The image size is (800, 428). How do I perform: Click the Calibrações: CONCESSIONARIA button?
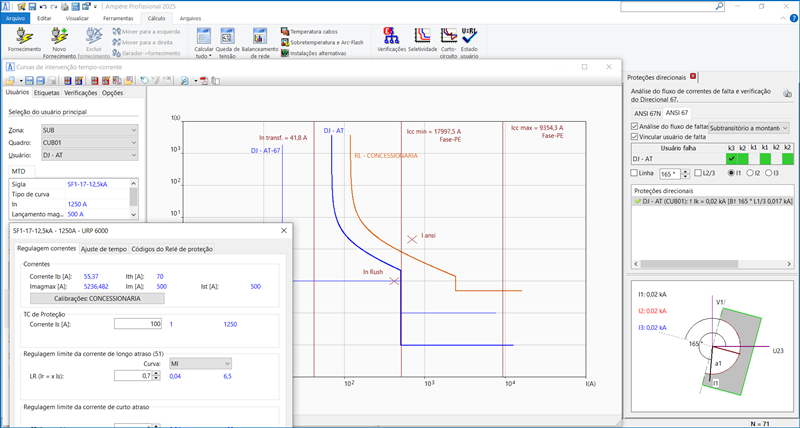[97, 298]
